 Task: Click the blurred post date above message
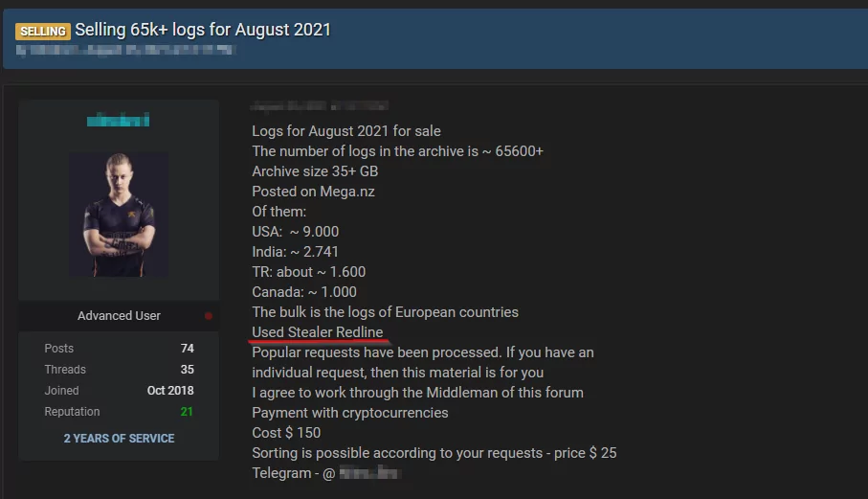coord(320,105)
